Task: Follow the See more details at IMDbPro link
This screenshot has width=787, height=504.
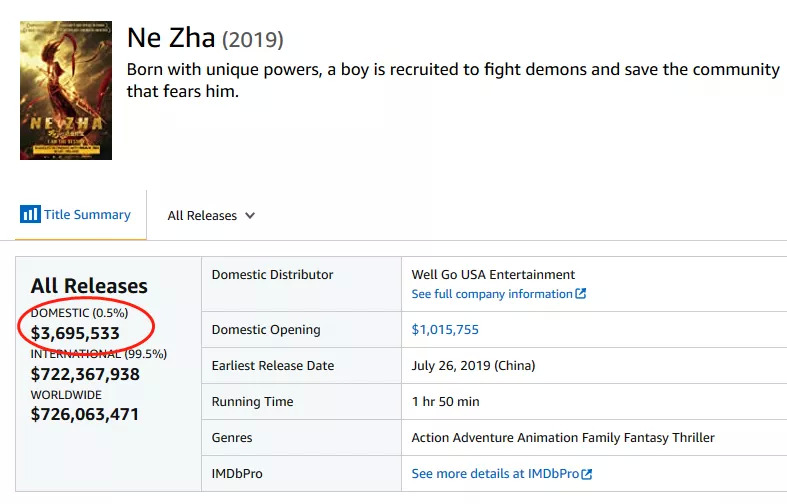Action: click(x=495, y=474)
